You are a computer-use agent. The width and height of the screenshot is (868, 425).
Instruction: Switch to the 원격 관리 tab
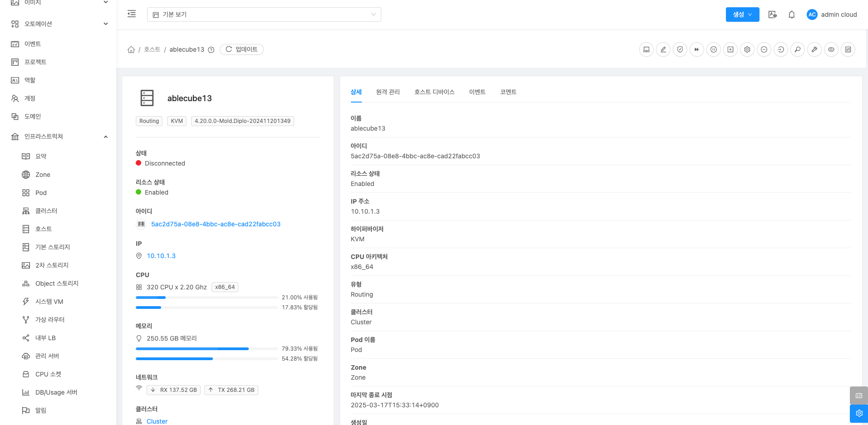click(x=388, y=92)
